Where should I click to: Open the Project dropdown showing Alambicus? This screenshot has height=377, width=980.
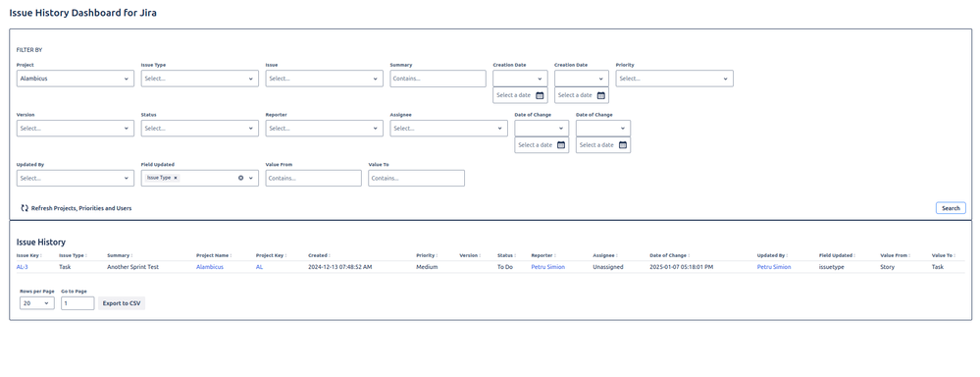click(x=75, y=79)
